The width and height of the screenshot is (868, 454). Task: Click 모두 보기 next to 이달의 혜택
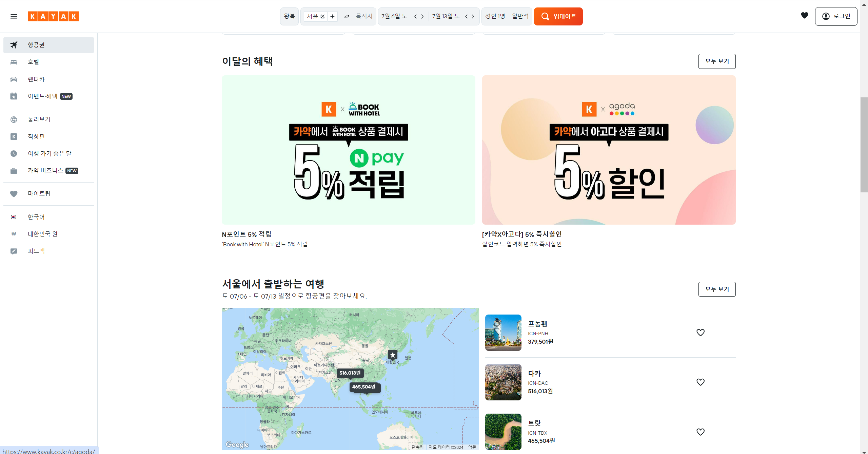(717, 61)
